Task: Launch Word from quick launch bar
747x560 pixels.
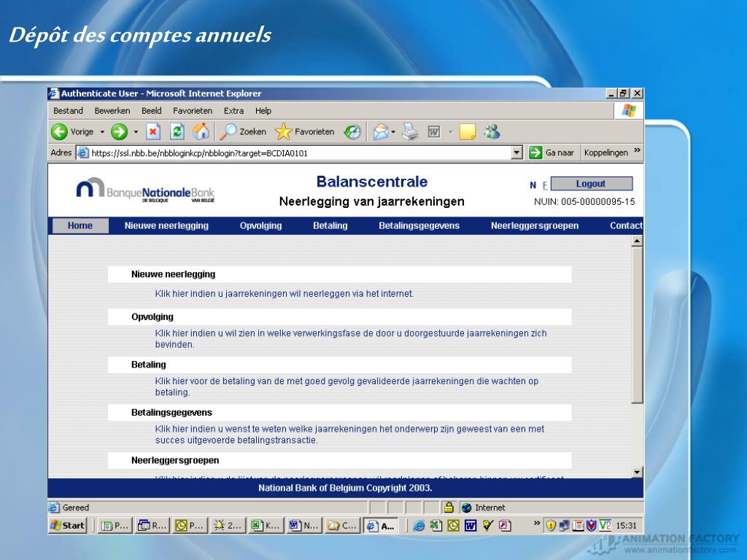Action: coord(471,526)
